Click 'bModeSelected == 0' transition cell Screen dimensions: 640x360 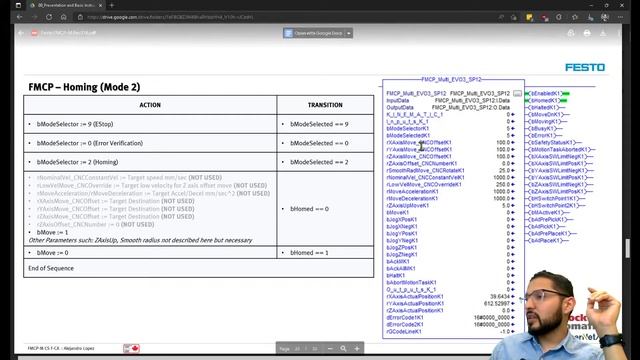point(325,143)
